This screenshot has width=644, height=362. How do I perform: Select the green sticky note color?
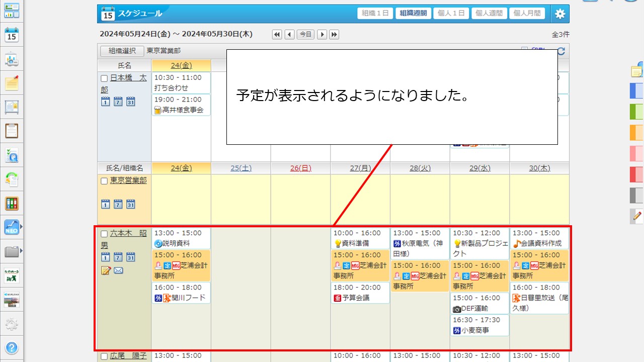click(636, 111)
